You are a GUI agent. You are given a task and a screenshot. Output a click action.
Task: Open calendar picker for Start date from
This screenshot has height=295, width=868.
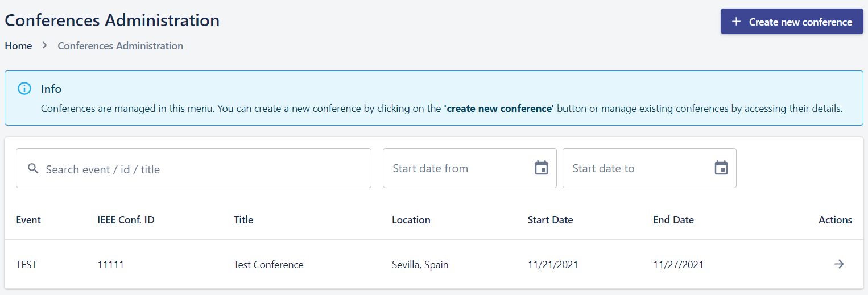pos(542,168)
